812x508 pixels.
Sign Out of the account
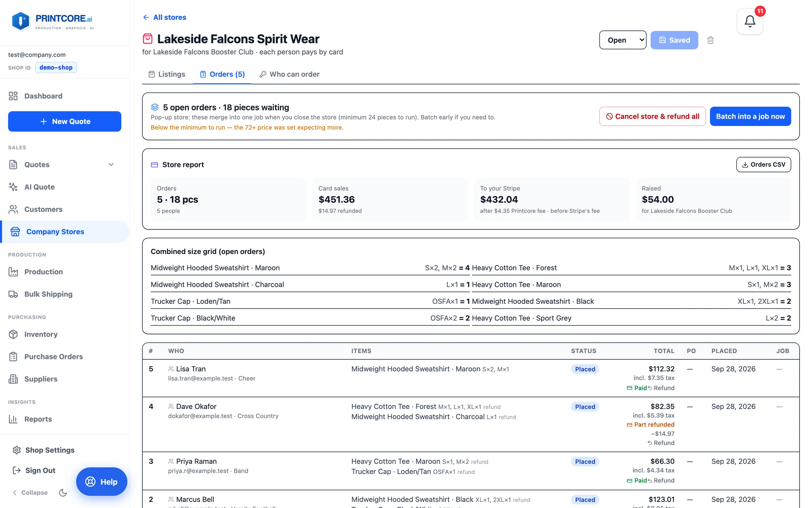point(34,470)
